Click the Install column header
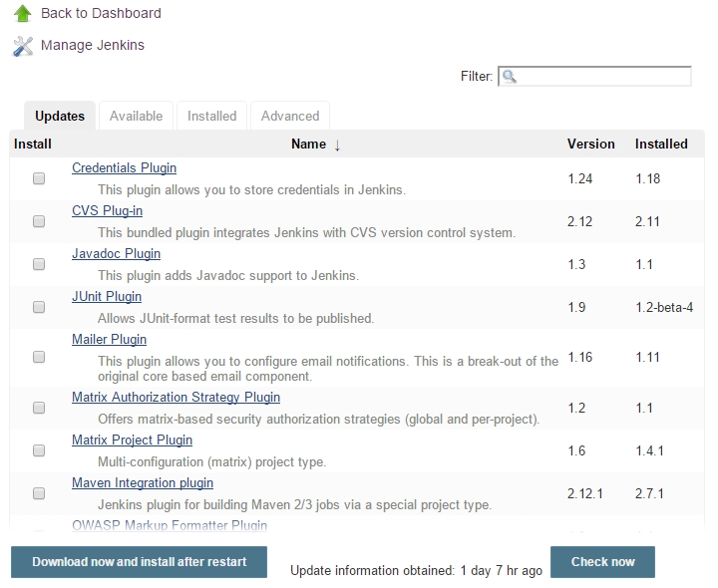Viewport: 718px width, 588px height. tap(33, 145)
